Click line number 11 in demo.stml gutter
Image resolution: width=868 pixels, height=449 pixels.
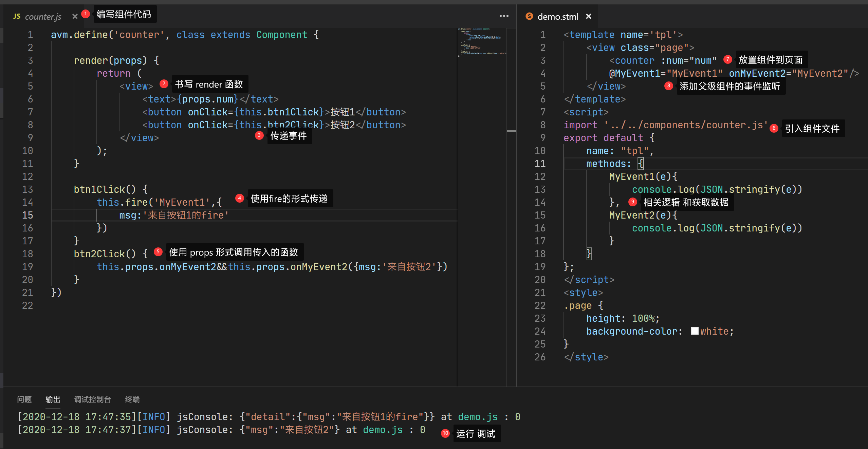click(540, 164)
